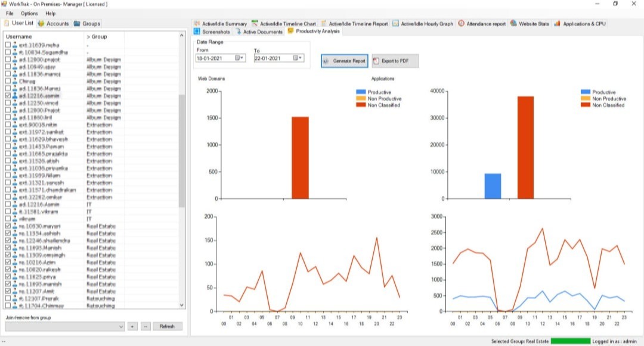The width and height of the screenshot is (644, 346).
Task: Switch to the Active/Idle Summary tab
Action: pyautogui.click(x=220, y=24)
